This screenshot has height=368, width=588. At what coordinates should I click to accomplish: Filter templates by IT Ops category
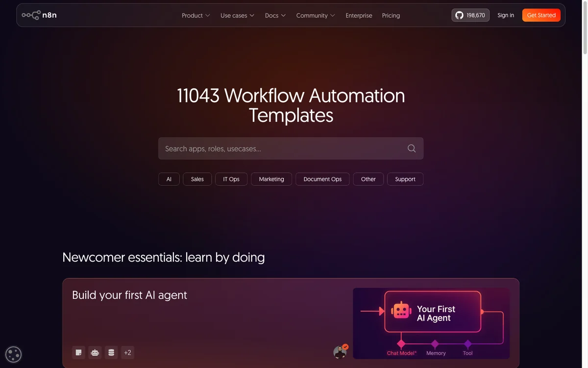(x=231, y=179)
